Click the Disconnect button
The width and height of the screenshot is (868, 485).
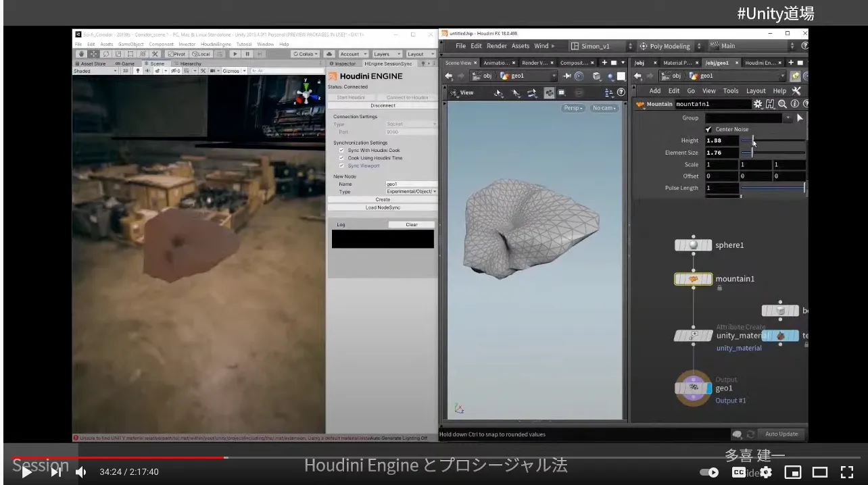[383, 105]
